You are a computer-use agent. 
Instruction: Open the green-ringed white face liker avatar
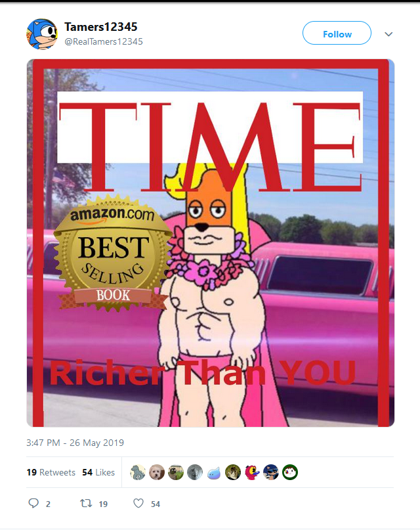click(x=290, y=472)
